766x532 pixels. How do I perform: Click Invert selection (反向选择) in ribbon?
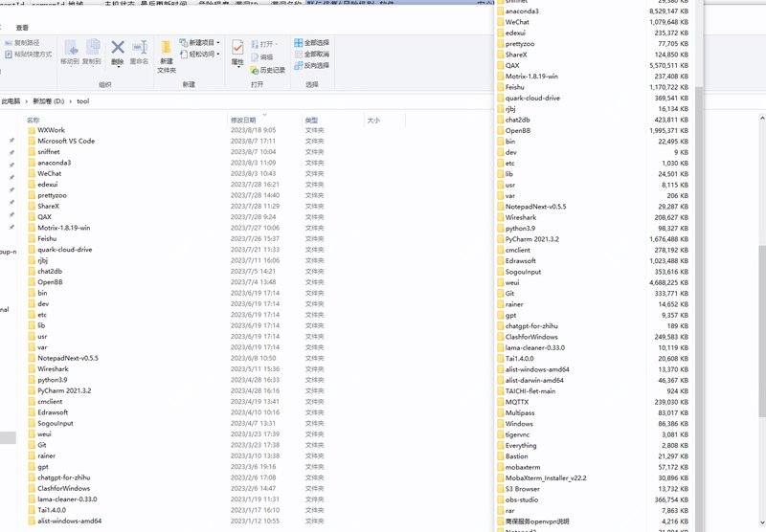tap(312, 66)
